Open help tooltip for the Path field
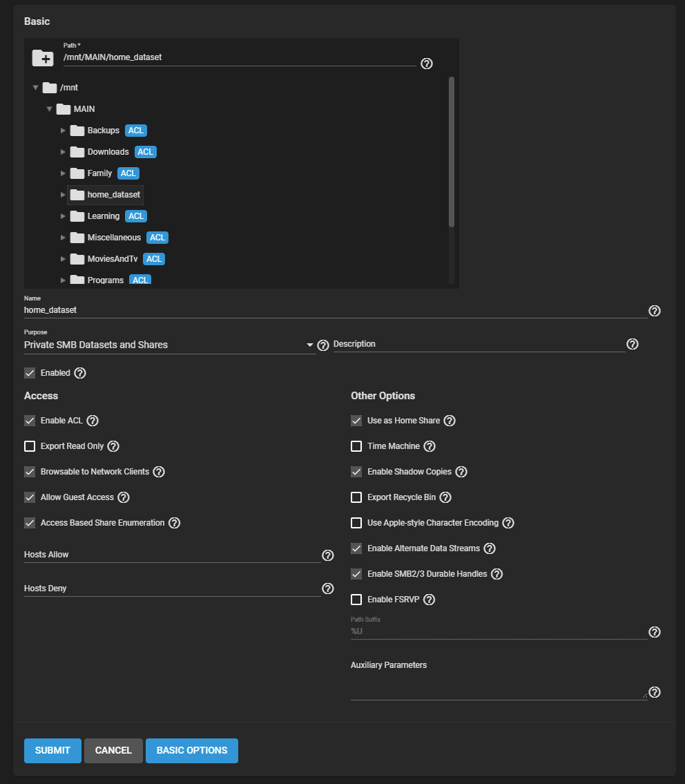The image size is (685, 784). tap(427, 64)
